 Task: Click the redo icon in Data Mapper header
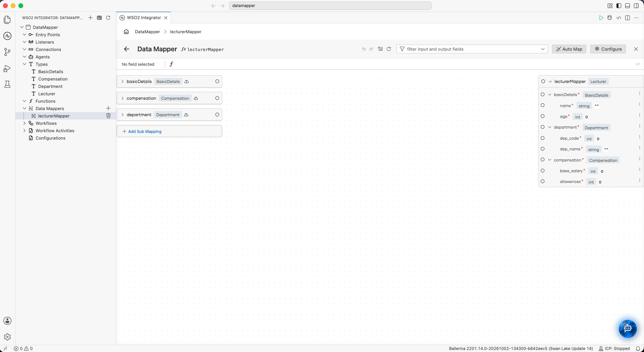coord(371,49)
